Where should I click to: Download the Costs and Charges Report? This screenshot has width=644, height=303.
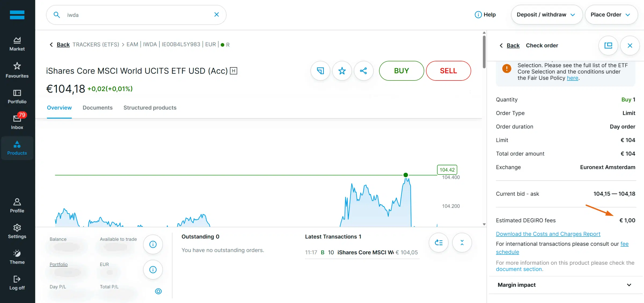(x=548, y=234)
